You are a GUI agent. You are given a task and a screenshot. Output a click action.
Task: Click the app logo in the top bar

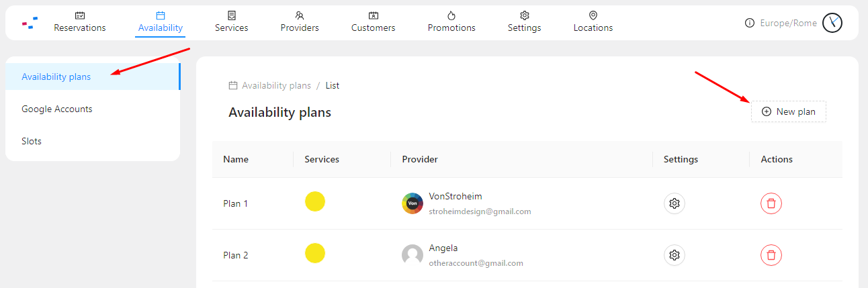(30, 23)
